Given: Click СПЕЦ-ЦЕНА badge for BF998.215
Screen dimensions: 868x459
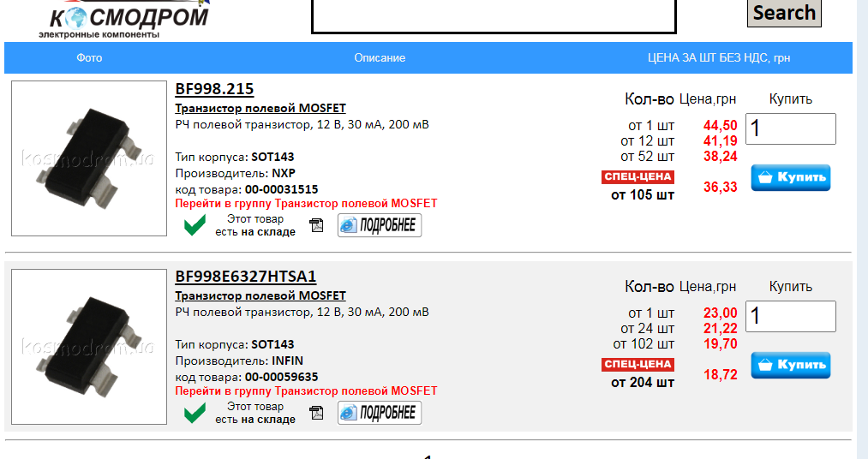Looking at the screenshot, I should point(638,177).
